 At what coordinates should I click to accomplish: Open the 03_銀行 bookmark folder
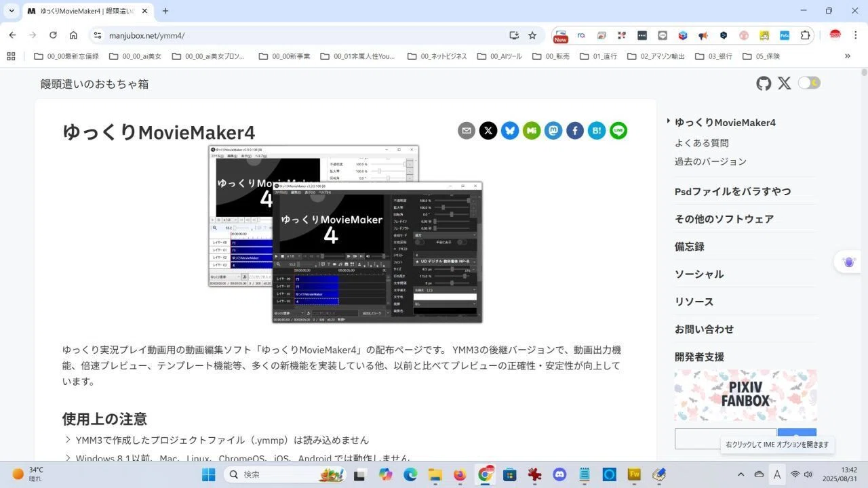point(713,56)
